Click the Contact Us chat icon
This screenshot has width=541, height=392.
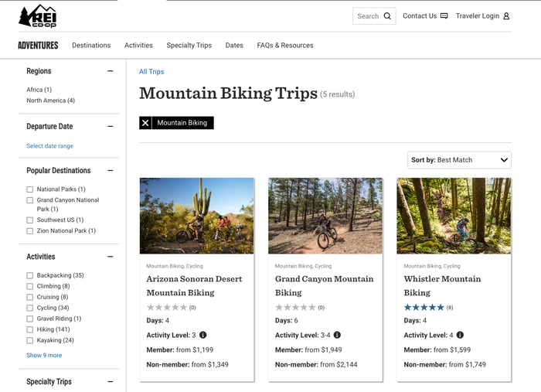[x=444, y=16]
